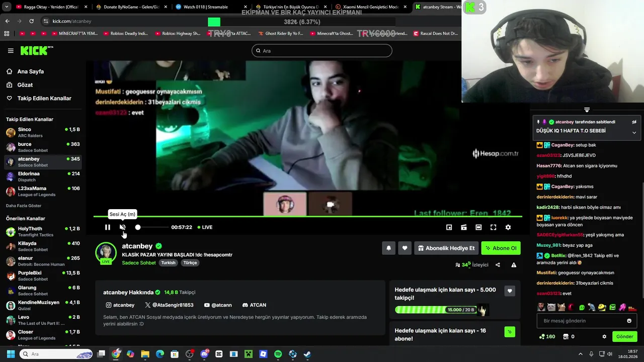This screenshot has width=644, height=362.
Task: Send the message with Gönder button
Action: click(624, 336)
